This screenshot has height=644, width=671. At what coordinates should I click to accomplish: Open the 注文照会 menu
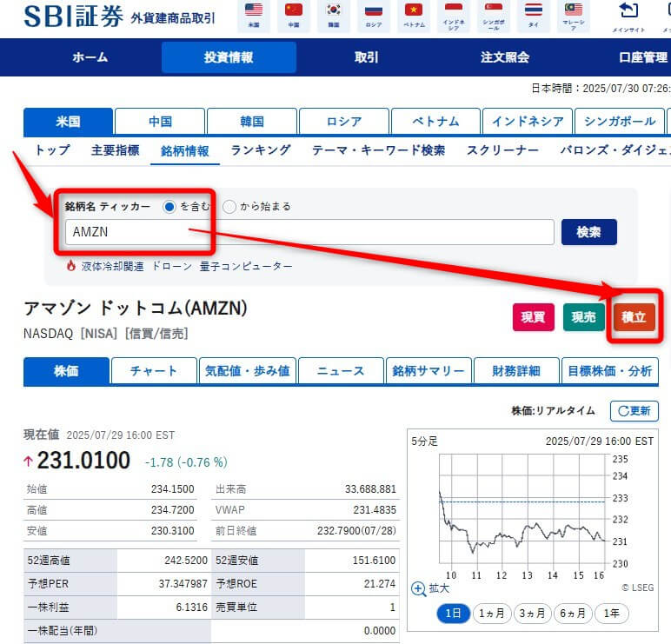tap(505, 57)
